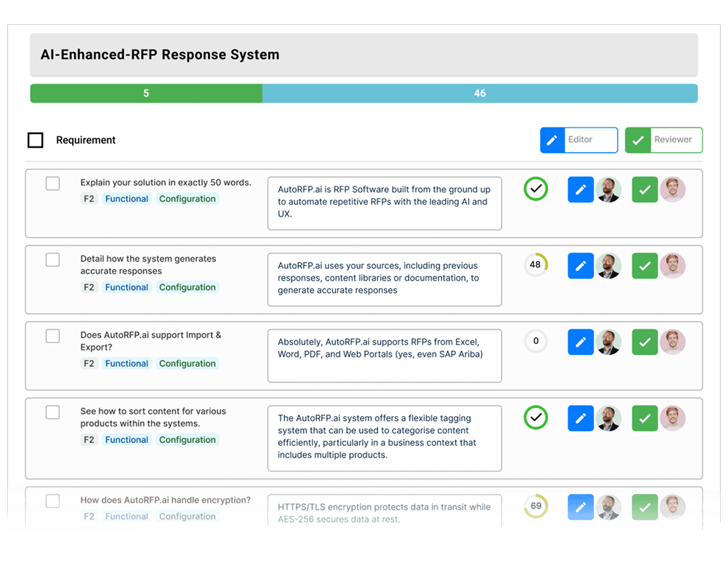Click the 'AutoRFP.ai is RFP Software' answer box
Image resolution: width=728 pixels, height=576 pixels.
tap(385, 203)
